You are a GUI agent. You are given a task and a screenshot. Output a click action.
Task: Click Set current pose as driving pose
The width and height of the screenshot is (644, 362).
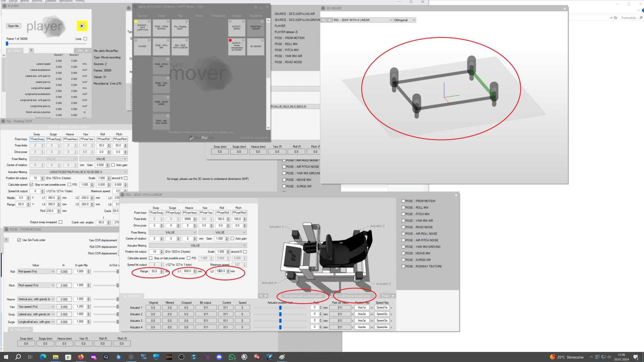pyautogui.click(x=303, y=296)
